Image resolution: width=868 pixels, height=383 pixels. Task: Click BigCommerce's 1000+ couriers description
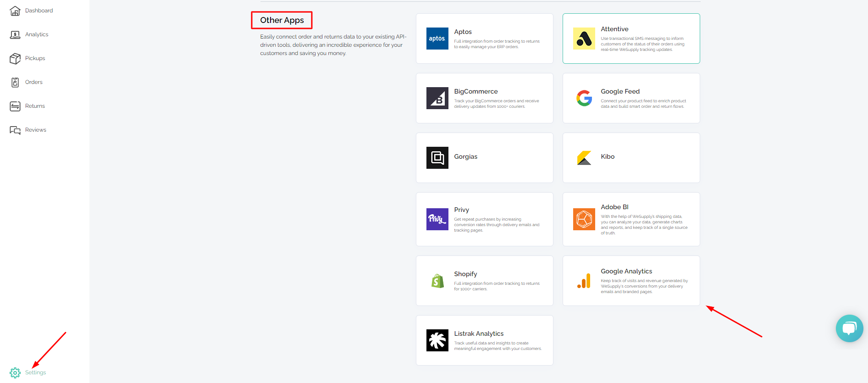(x=497, y=104)
